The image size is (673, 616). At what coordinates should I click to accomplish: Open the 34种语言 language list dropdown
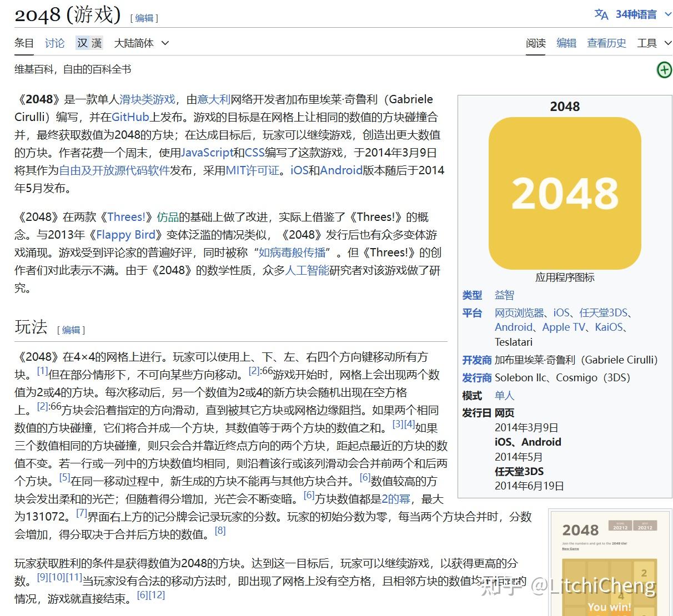coord(636,14)
